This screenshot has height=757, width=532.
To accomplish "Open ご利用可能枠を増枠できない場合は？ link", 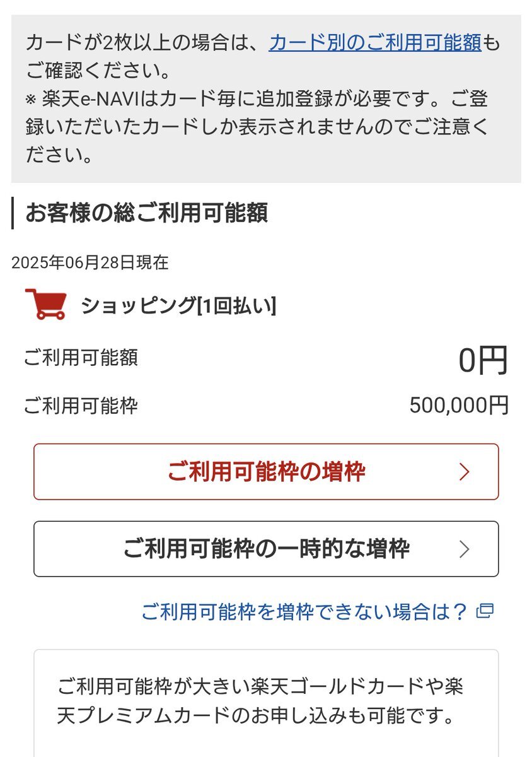I will (x=304, y=611).
